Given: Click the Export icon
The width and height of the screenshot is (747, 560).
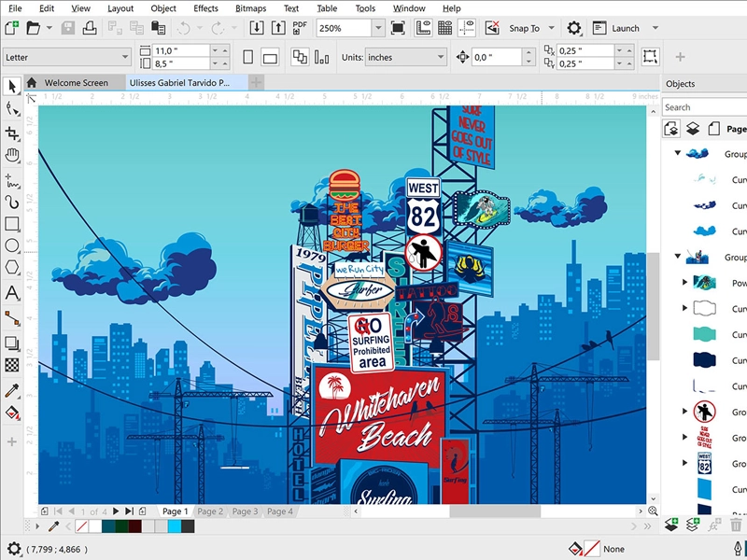Looking at the screenshot, I should coord(278,28).
